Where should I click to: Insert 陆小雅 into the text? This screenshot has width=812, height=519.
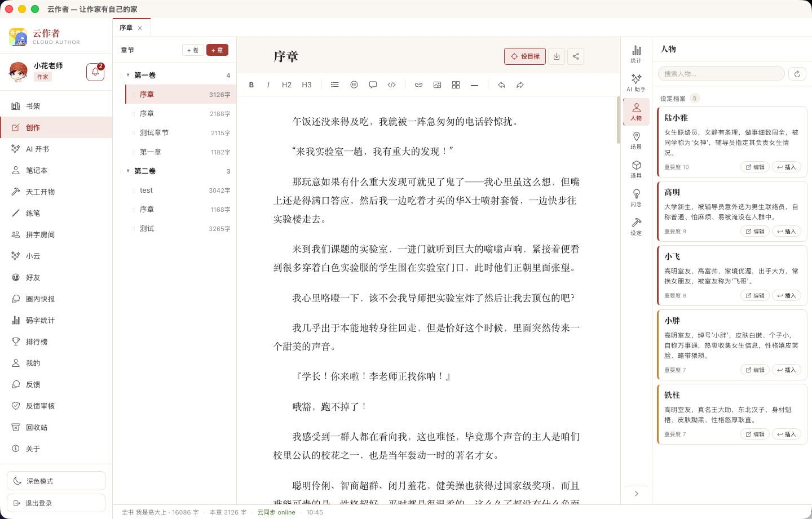coord(787,167)
